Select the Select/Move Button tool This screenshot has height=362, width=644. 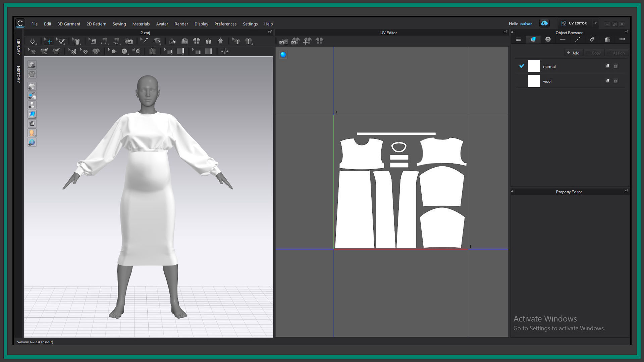(x=112, y=51)
